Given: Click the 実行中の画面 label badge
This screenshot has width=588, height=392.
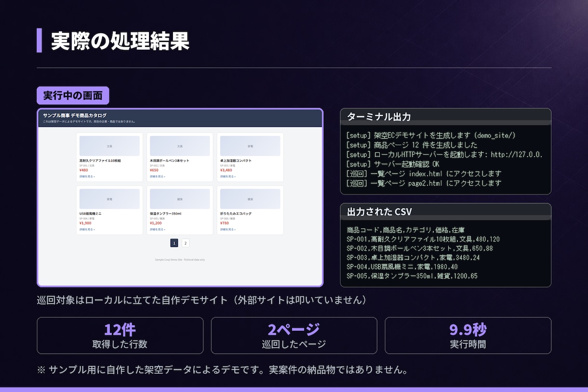Looking at the screenshot, I should [x=73, y=95].
